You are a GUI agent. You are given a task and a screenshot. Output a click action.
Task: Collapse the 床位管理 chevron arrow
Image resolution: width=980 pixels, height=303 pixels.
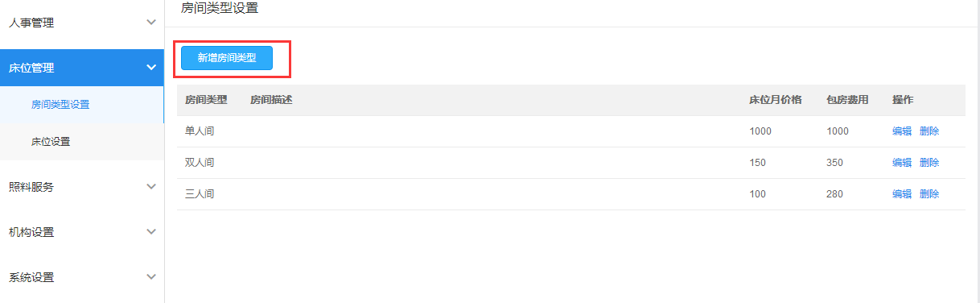click(151, 68)
